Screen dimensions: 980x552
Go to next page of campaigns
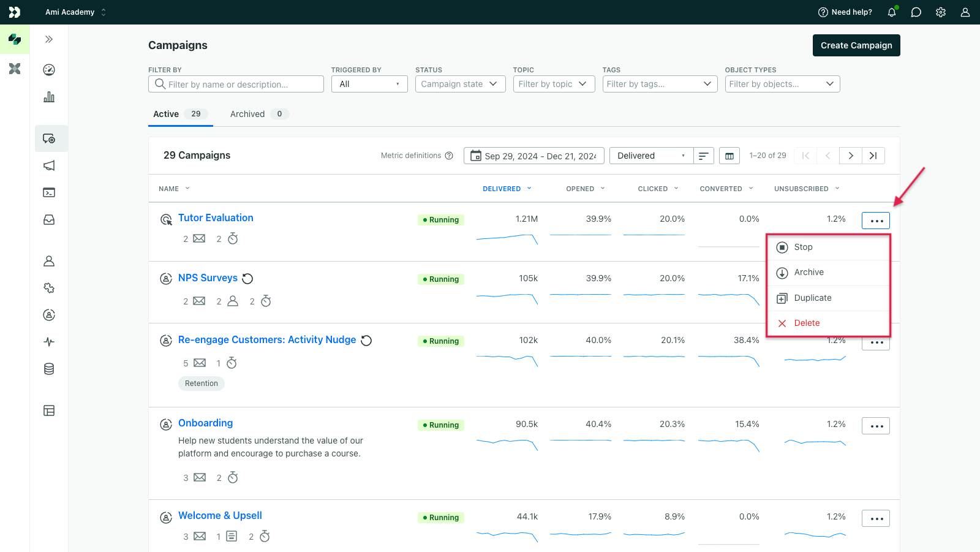pyautogui.click(x=850, y=156)
